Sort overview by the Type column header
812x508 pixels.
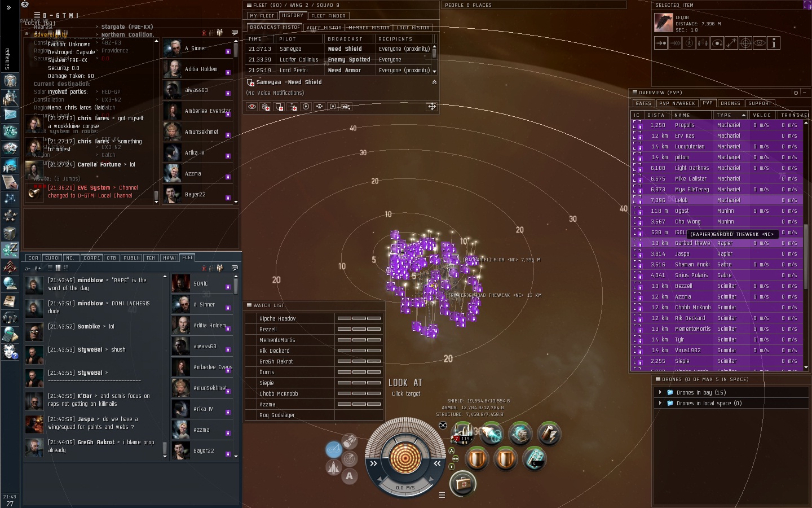coord(731,115)
